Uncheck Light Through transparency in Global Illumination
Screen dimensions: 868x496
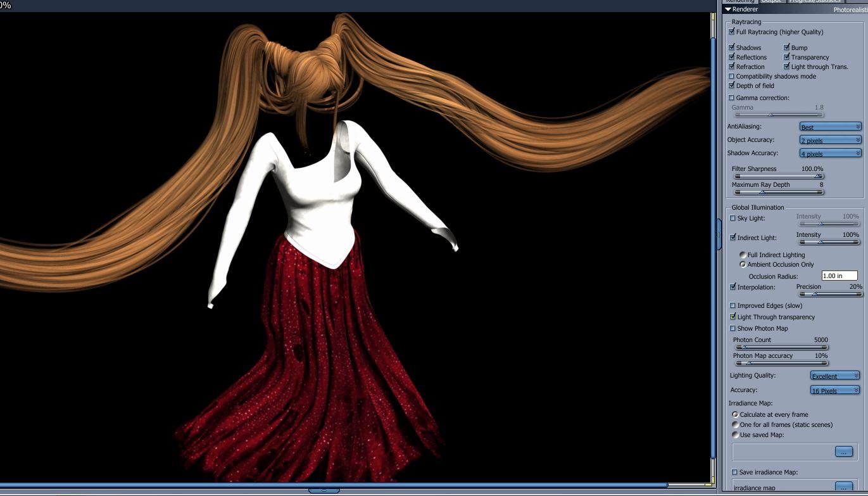[733, 317]
